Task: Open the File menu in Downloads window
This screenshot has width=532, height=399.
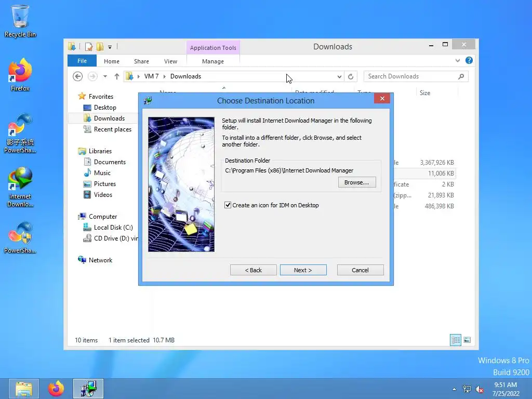Action: 82,61
